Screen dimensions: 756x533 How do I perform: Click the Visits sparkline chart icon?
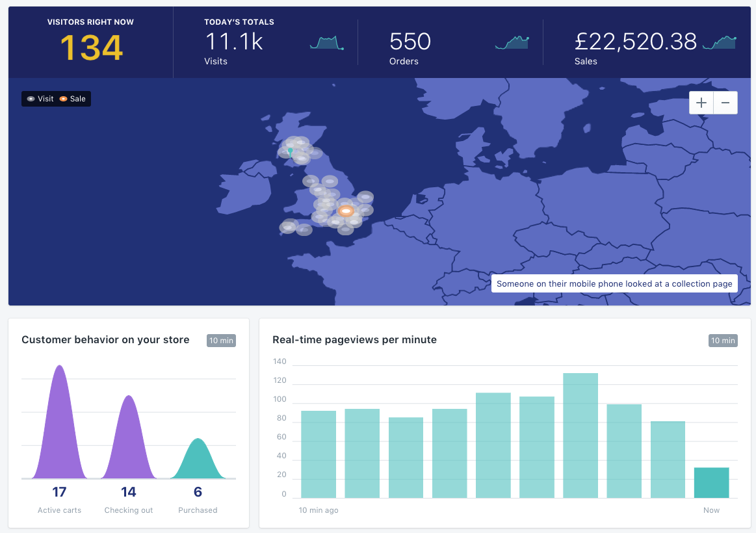coord(326,43)
